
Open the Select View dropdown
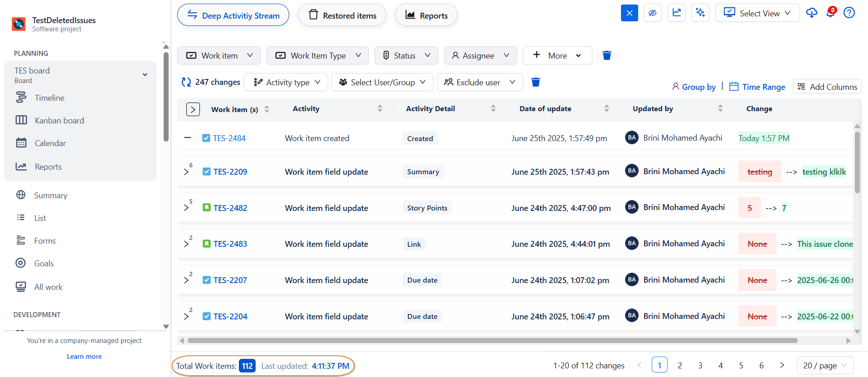757,13
